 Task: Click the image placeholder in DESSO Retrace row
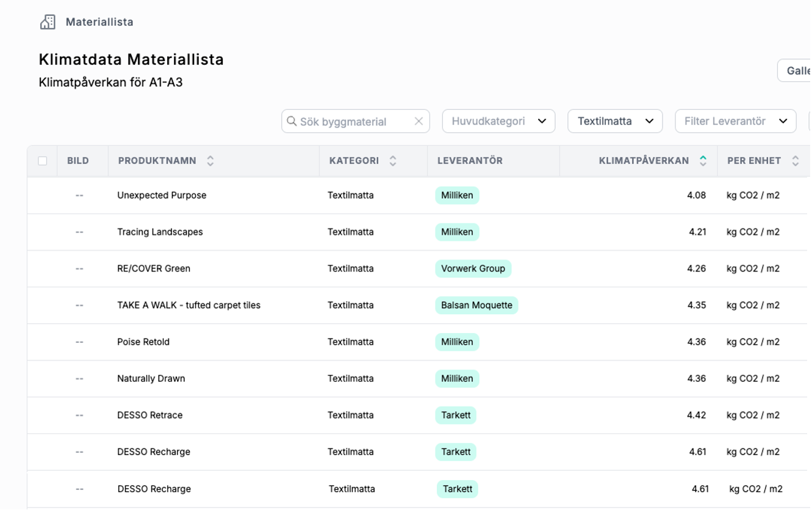79,415
